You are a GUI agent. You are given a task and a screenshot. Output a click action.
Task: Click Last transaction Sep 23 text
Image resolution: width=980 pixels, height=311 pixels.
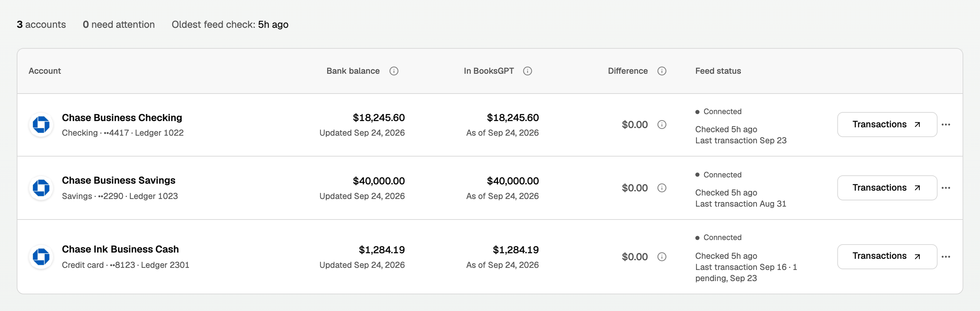coord(741,141)
